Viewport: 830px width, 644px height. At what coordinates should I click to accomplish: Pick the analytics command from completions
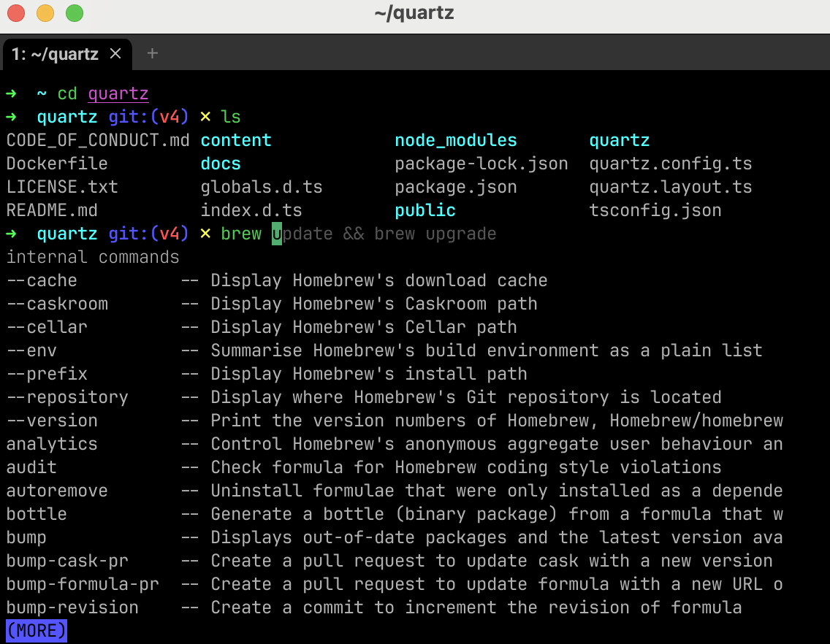pyautogui.click(x=52, y=444)
